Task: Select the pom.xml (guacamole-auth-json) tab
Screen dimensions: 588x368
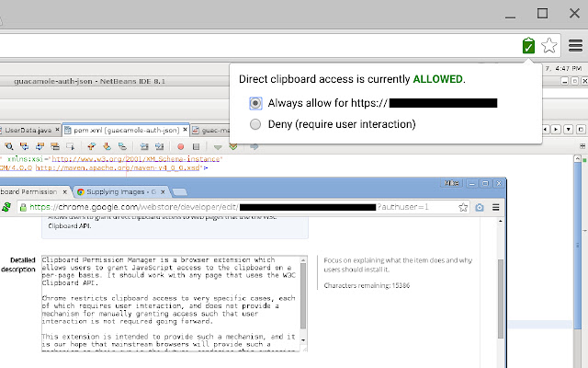Action: point(127,131)
